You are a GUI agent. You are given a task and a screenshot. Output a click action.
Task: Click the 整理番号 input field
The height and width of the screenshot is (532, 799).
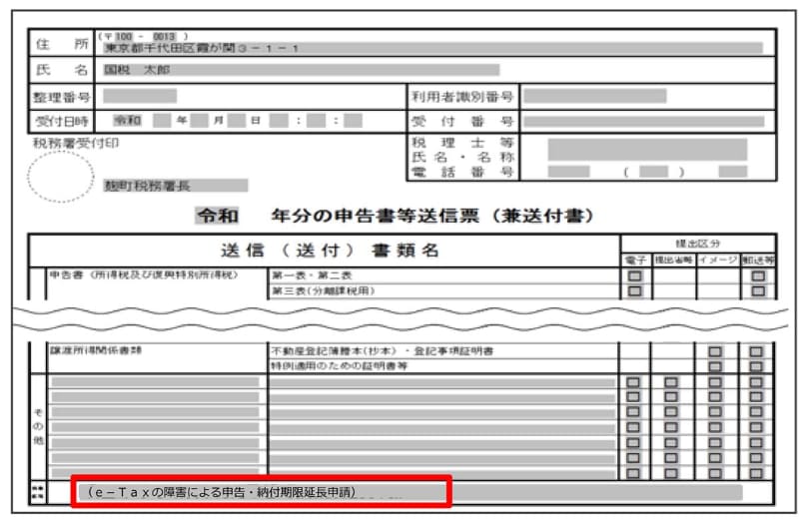[140, 96]
